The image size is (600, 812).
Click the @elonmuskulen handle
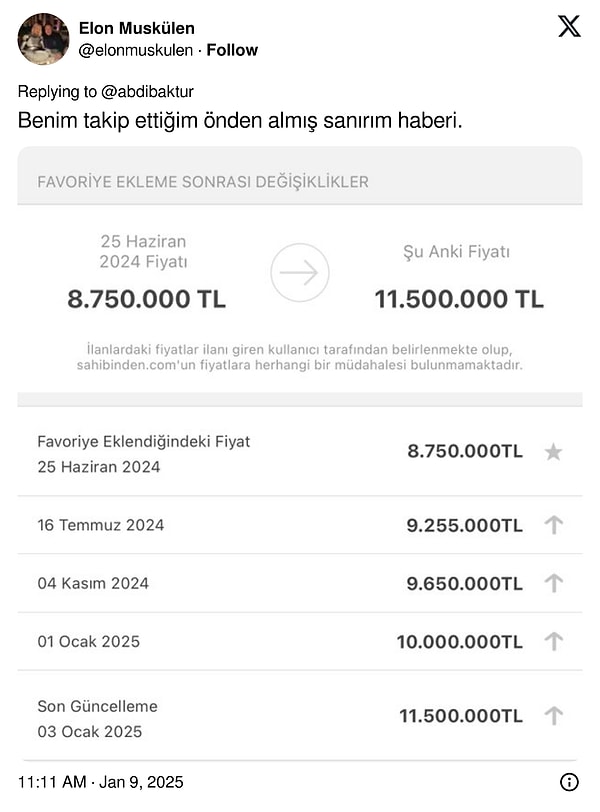(136, 50)
